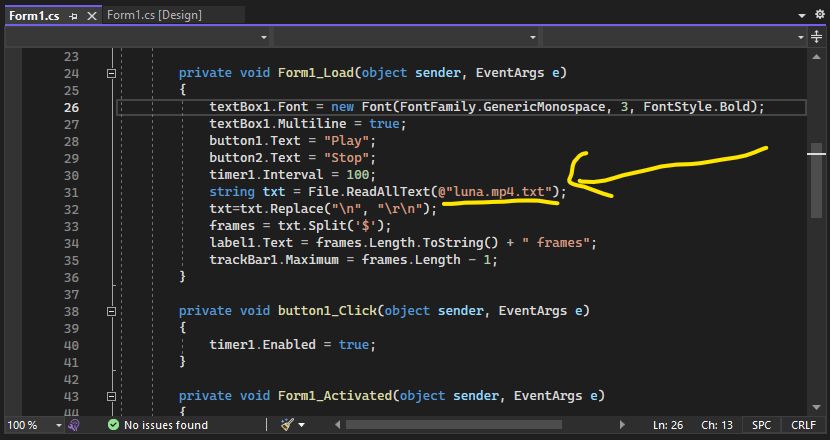The width and height of the screenshot is (830, 440).
Task: Open the code cleanup profile dropdown arrow
Action: click(303, 425)
